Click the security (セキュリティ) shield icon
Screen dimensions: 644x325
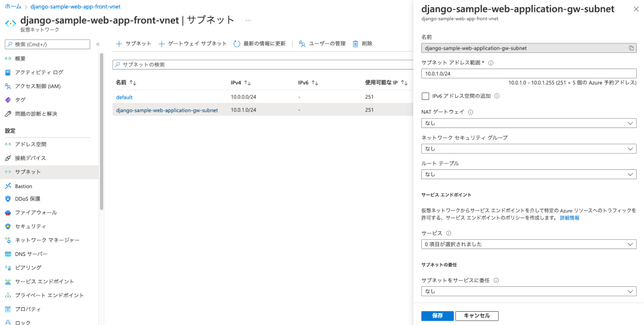coord(8,226)
